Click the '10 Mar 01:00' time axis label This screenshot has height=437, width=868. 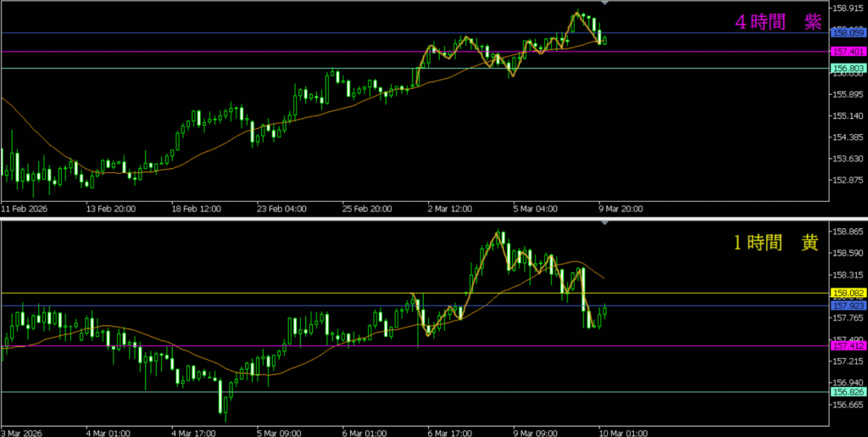(623, 431)
